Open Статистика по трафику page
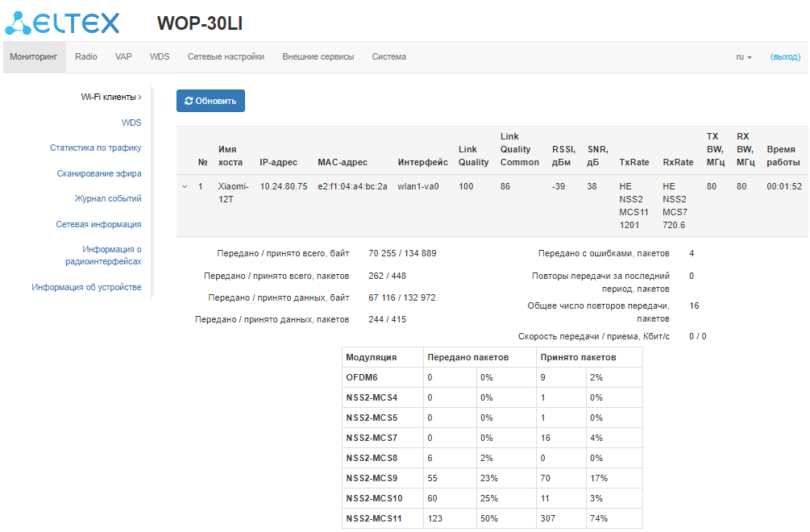Image resolution: width=810 pixels, height=532 pixels. 95,148
